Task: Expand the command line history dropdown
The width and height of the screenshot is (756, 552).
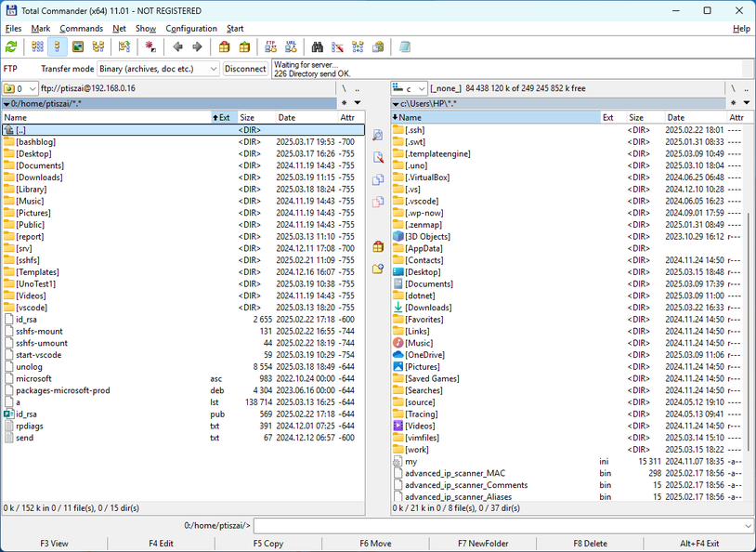Action: (x=748, y=525)
